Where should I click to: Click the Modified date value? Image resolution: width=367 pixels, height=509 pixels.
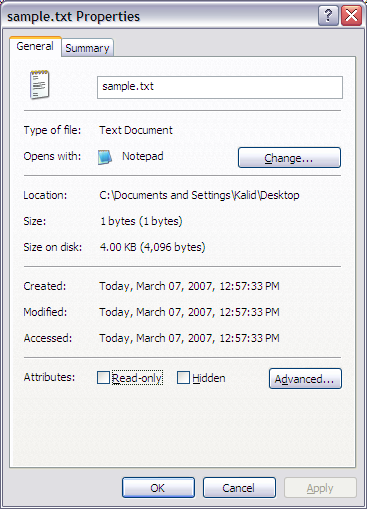(189, 312)
